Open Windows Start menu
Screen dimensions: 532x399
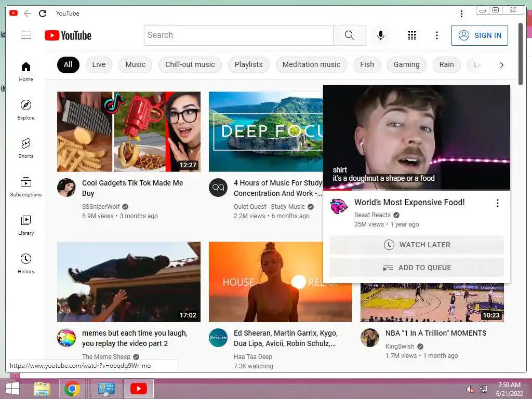12,389
